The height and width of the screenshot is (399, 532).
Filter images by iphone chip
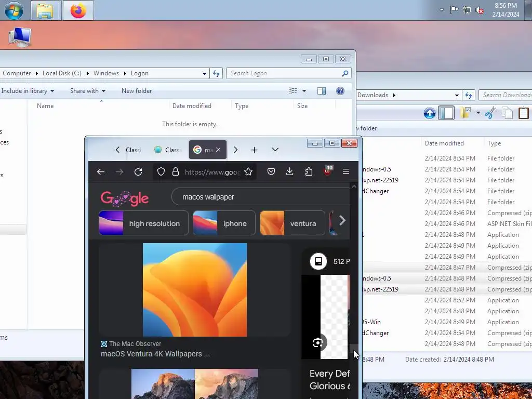tap(224, 223)
